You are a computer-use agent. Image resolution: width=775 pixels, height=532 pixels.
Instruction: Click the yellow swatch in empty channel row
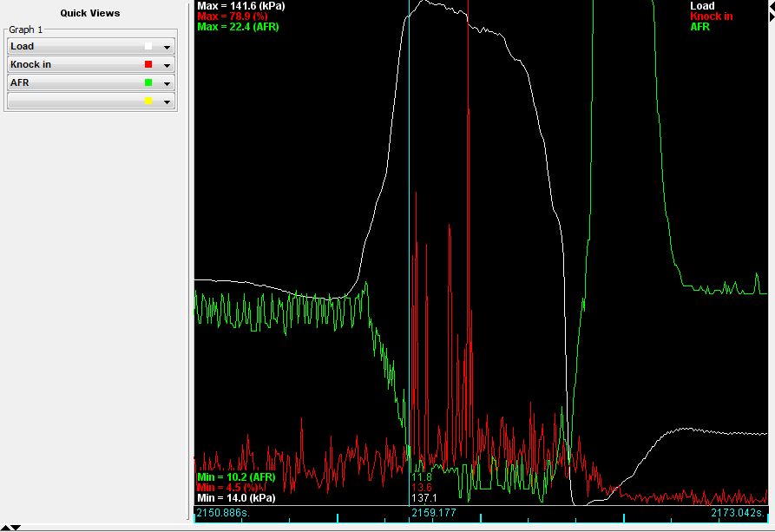coord(148,101)
